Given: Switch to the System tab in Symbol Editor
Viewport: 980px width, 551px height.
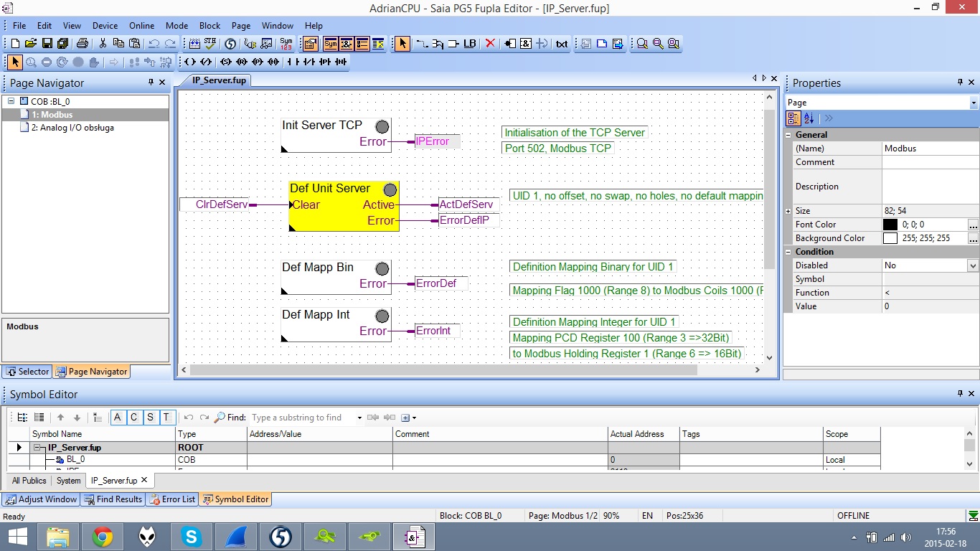Looking at the screenshot, I should [x=68, y=481].
